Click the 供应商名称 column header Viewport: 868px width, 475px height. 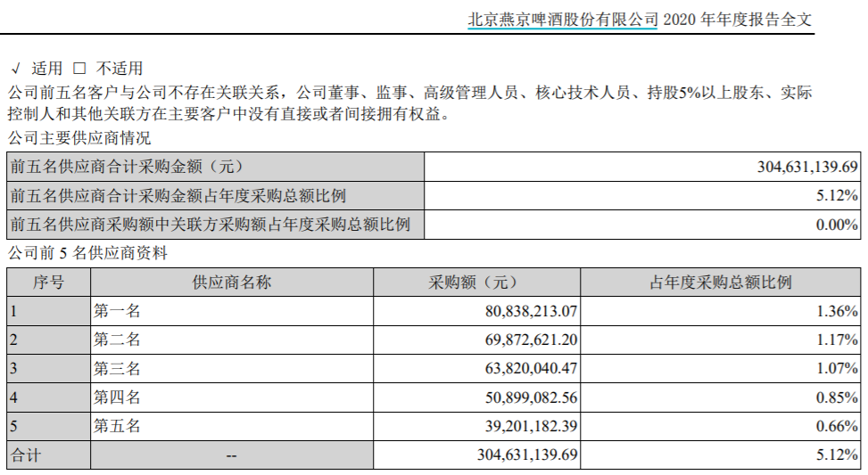(231, 282)
